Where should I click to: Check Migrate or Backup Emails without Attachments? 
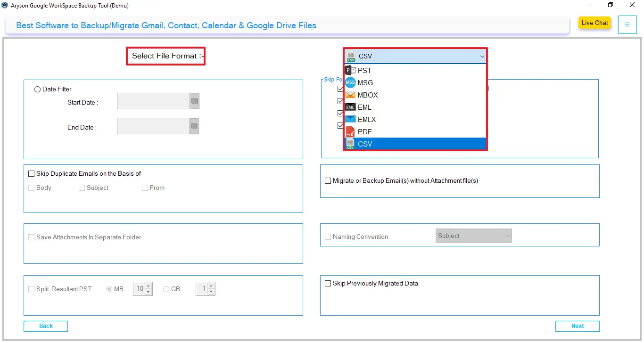(328, 180)
